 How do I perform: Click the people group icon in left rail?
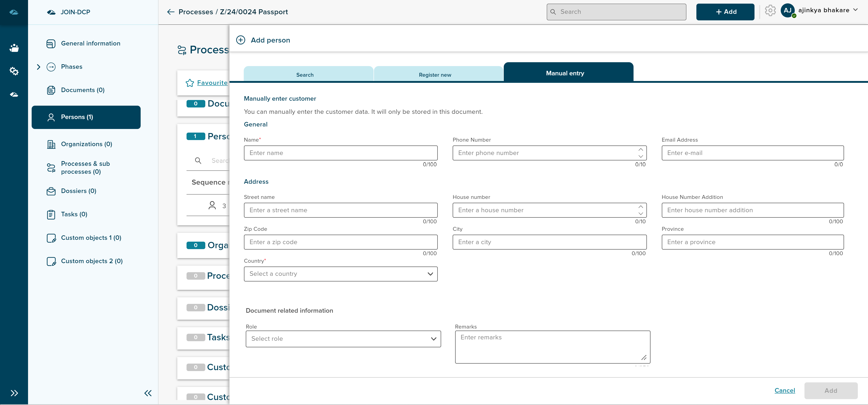(14, 48)
